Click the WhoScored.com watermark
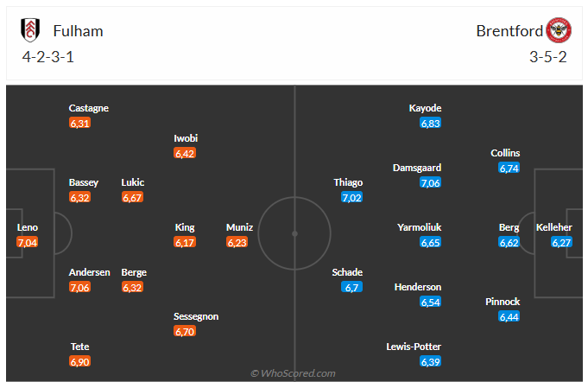This screenshot has width=588, height=382. click(x=293, y=373)
